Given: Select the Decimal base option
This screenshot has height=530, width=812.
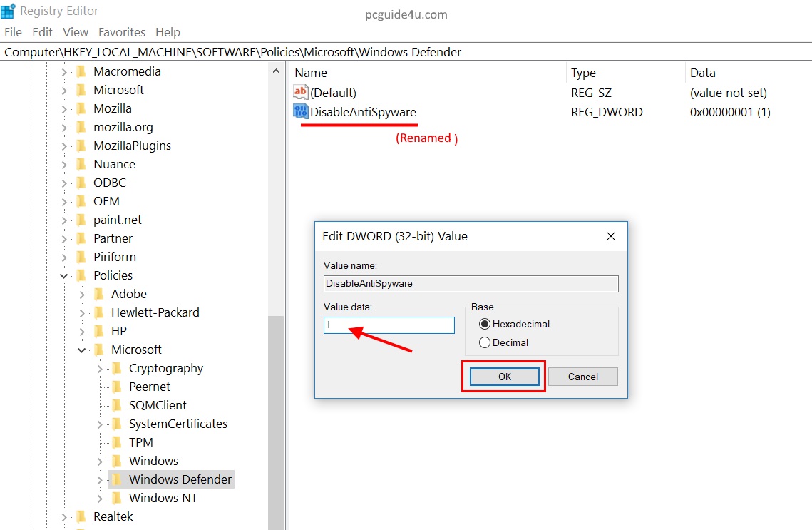Looking at the screenshot, I should (485, 342).
